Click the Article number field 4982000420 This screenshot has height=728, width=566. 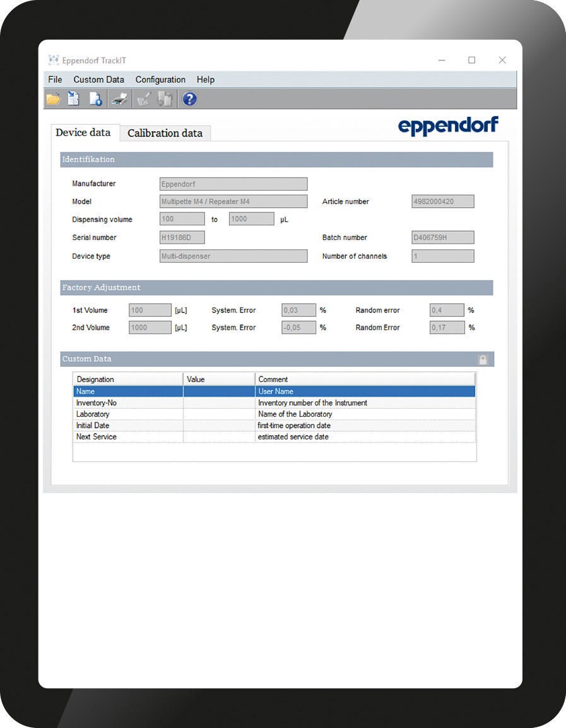click(x=442, y=201)
